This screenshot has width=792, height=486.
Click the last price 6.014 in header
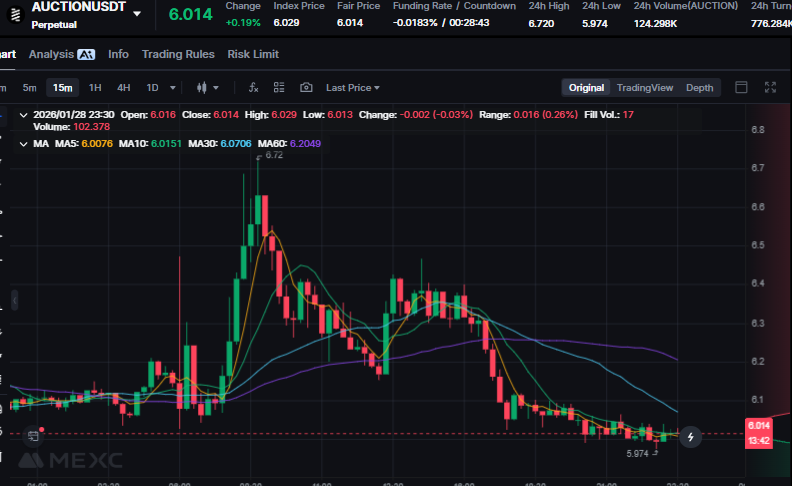[x=190, y=15]
